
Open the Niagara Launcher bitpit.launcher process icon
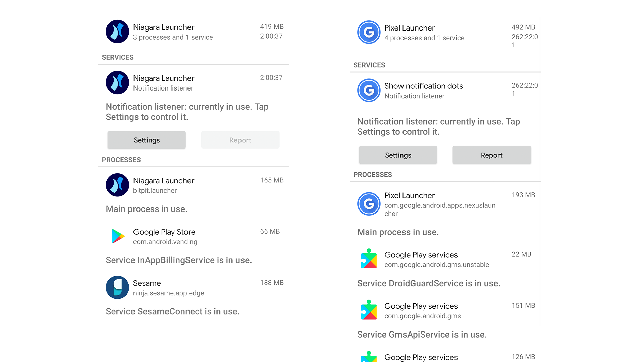(117, 185)
